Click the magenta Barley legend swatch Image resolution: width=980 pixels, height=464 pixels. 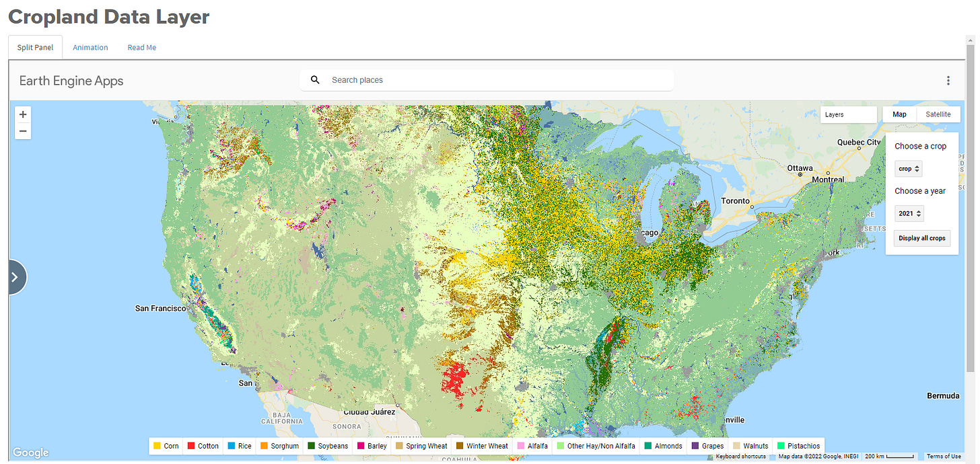pos(361,446)
